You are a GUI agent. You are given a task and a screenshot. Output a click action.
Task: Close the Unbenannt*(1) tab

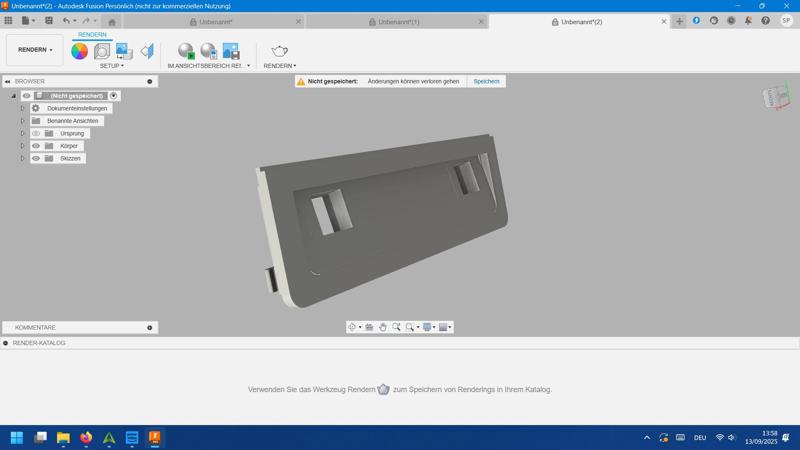[x=481, y=22]
